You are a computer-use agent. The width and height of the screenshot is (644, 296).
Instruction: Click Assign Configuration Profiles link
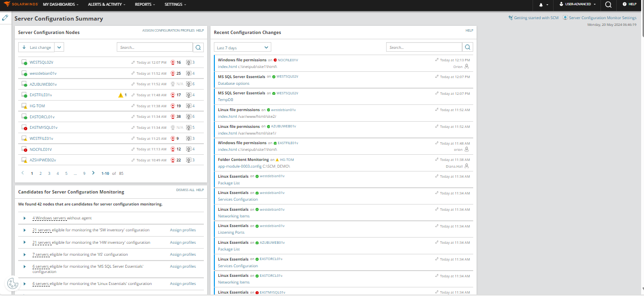coord(168,30)
